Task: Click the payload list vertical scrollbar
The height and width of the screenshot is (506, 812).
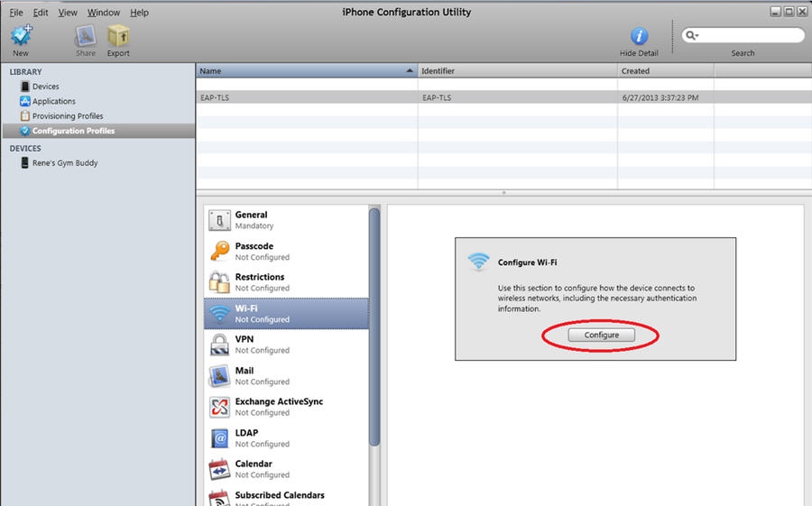Action: (374, 327)
